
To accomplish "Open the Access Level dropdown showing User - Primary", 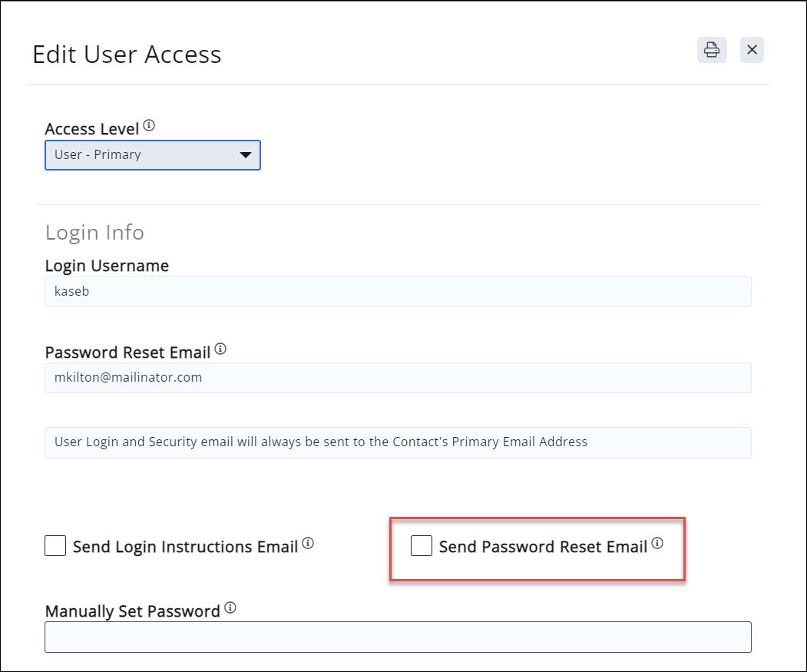I will tap(153, 155).
